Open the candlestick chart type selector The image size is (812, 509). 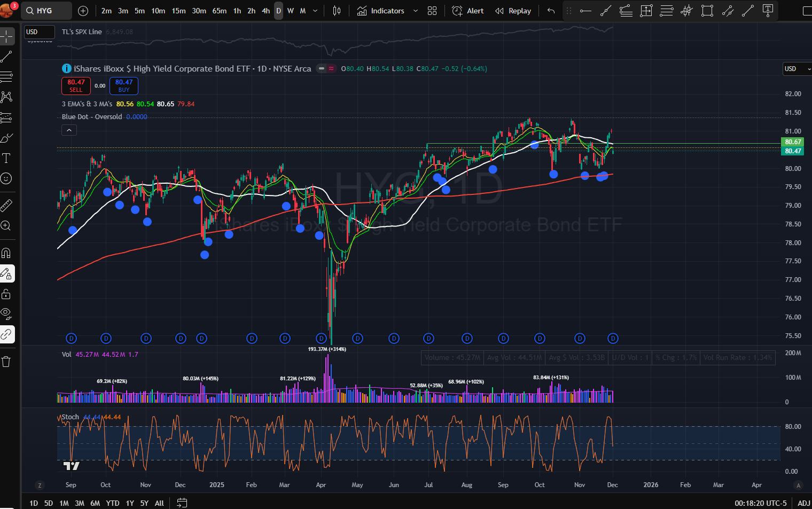pos(337,11)
